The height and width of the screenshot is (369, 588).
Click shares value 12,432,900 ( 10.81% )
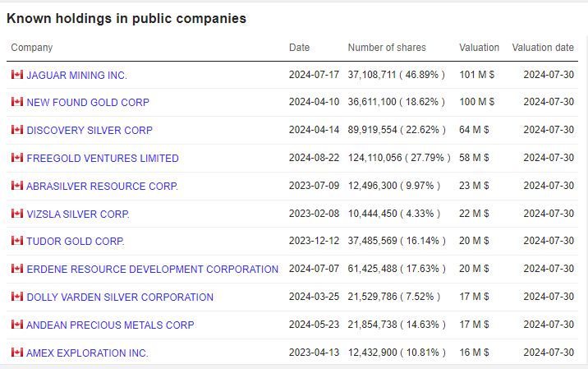click(397, 353)
